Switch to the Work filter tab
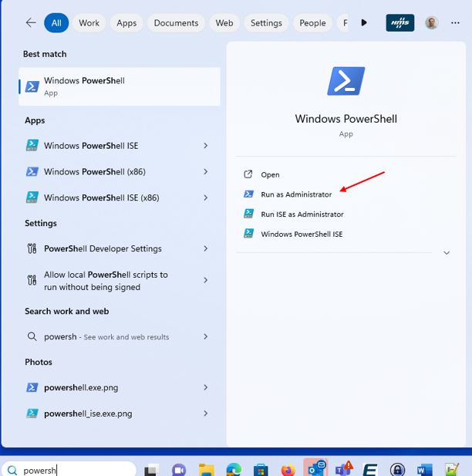The height and width of the screenshot is (476, 472). coord(89,23)
